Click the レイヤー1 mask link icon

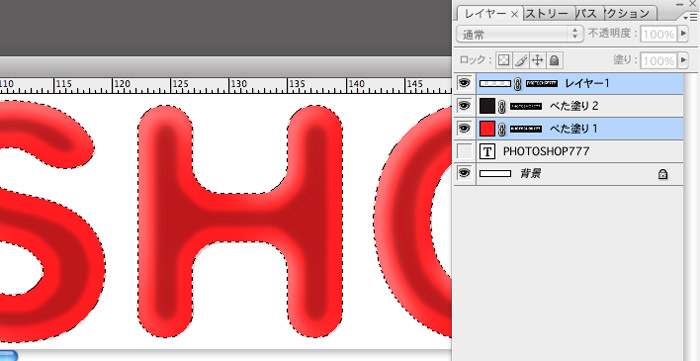(x=518, y=83)
